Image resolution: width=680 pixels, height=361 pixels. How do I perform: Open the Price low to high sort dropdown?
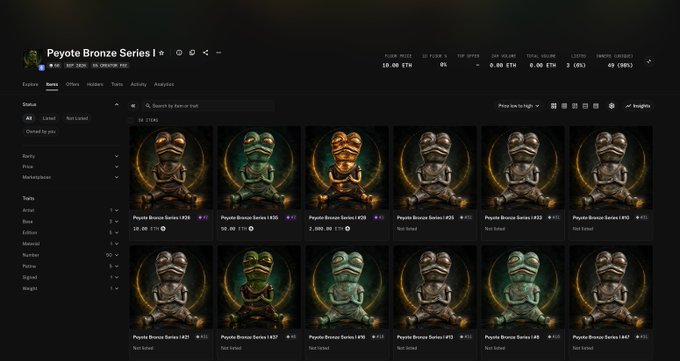pos(518,106)
